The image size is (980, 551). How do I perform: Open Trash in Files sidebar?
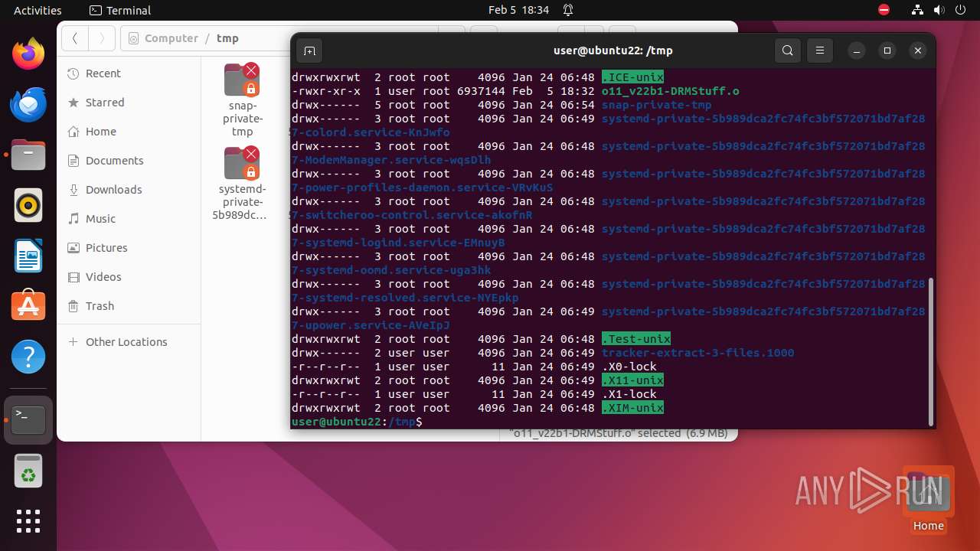click(129, 306)
